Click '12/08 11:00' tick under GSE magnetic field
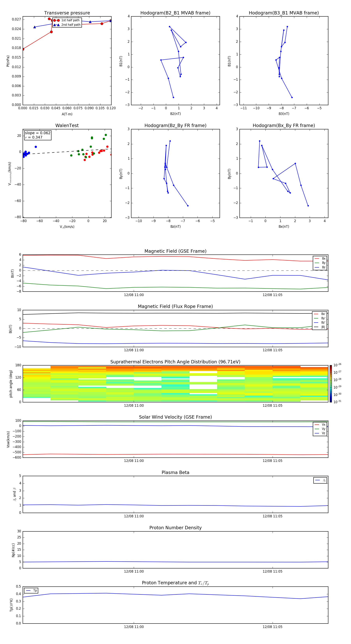351x644 pixels. [134, 295]
